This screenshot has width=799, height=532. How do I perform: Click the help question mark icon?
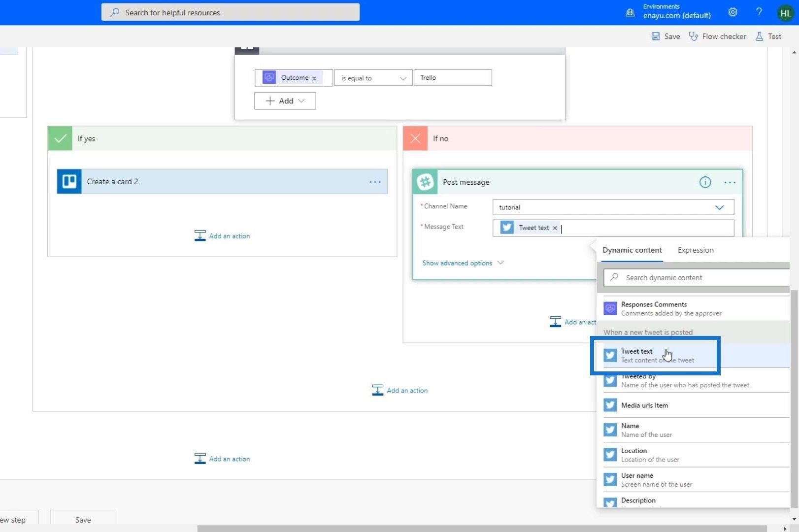point(759,12)
